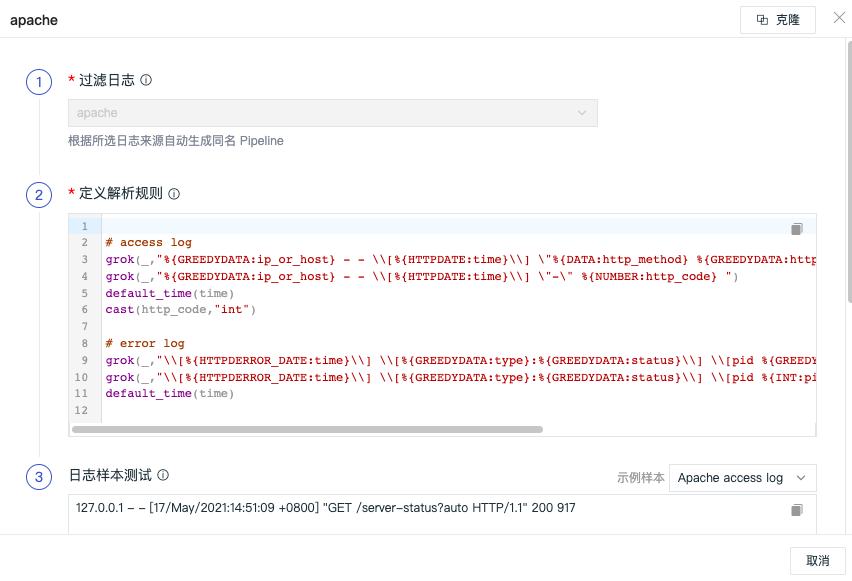Viewport: 852px width, 581px height.
Task: Expand the Apache access log sample dropdown
Action: coord(742,478)
